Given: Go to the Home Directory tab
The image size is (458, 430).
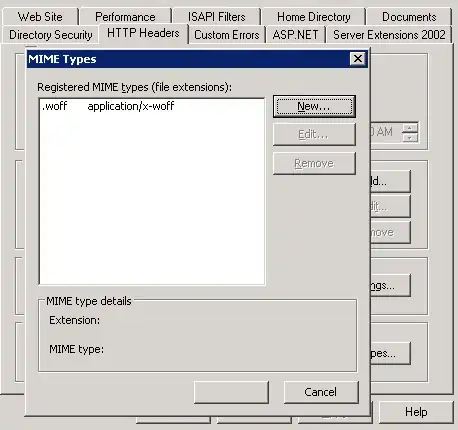Looking at the screenshot, I should click(314, 17).
